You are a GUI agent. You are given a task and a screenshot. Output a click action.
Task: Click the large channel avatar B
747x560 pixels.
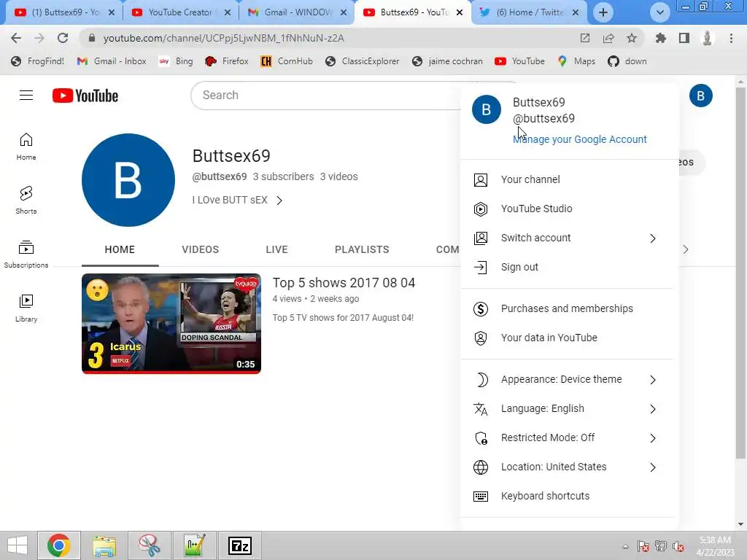(128, 180)
